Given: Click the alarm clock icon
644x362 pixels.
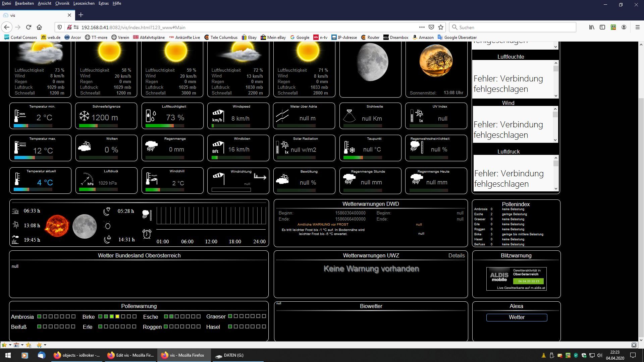Looking at the screenshot, I should coord(147,234).
